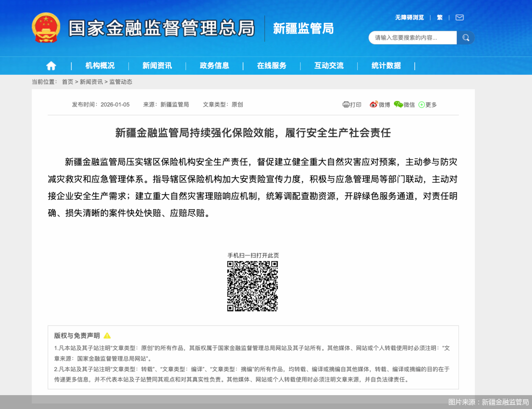Image resolution: width=532 pixels, height=409 pixels.
Task: Switch to traditional Chinese via 繁 toggle
Action: tap(439, 17)
